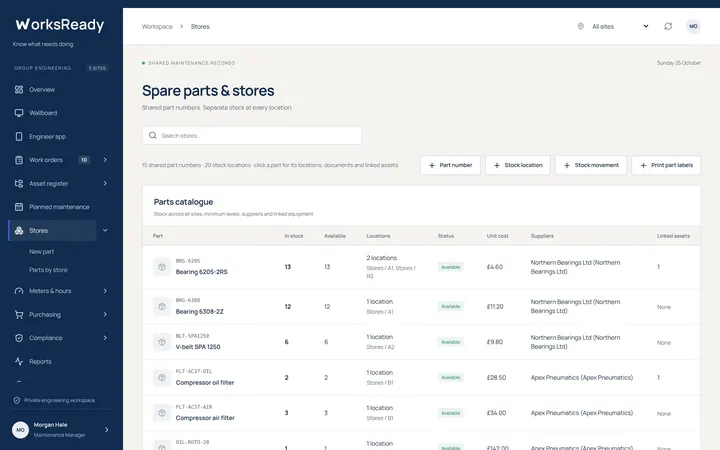Image resolution: width=720 pixels, height=450 pixels.
Task: Click the Reports activity icon
Action: click(x=19, y=361)
